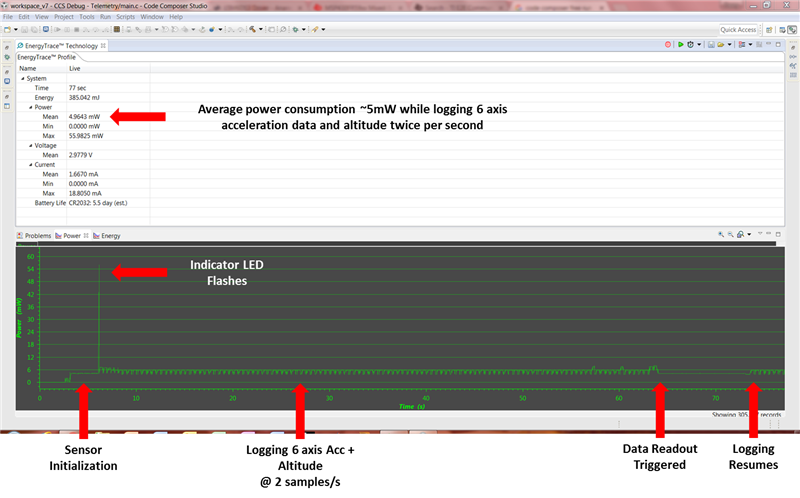Viewport: 800px width, 498px height.
Task: Open the New file dropdown arrow
Action: tap(15, 30)
